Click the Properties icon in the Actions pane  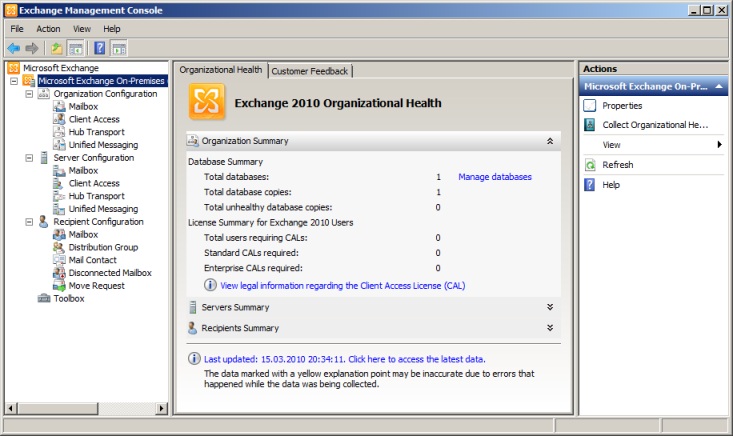590,106
